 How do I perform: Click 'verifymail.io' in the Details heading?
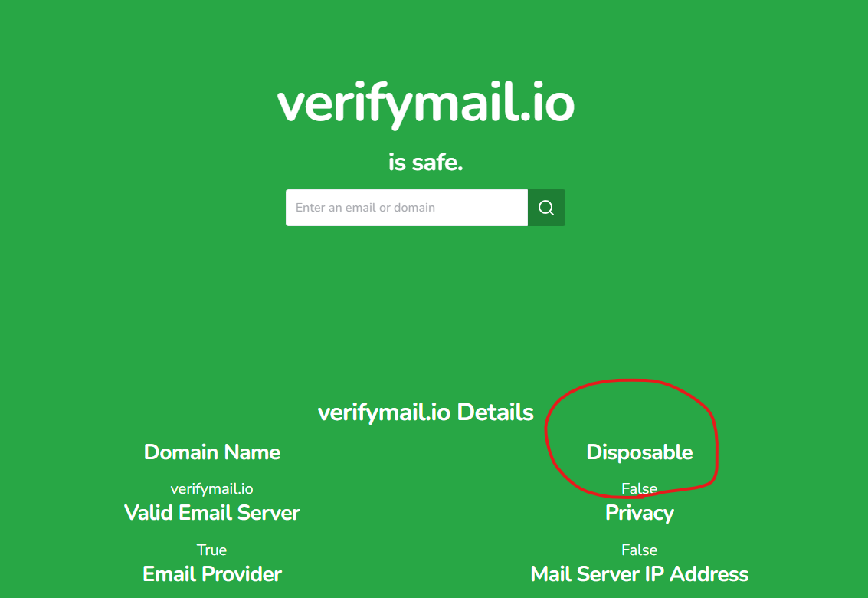[x=384, y=412]
